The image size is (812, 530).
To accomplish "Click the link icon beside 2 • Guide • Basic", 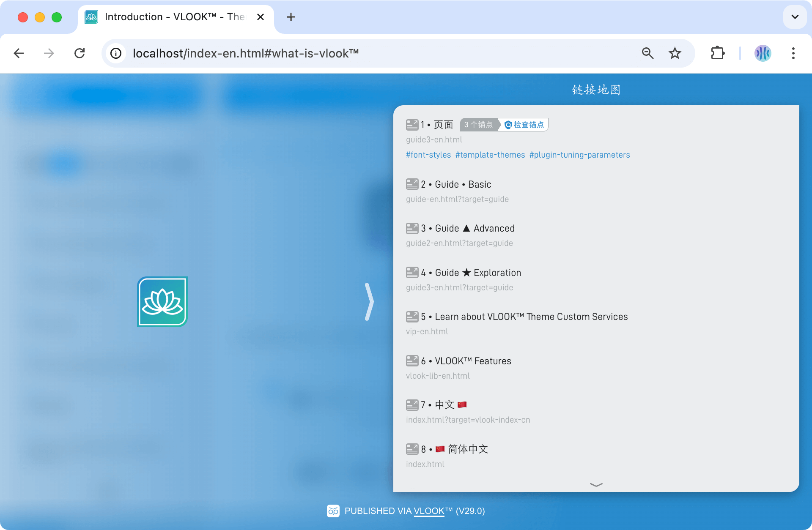I will (x=412, y=184).
